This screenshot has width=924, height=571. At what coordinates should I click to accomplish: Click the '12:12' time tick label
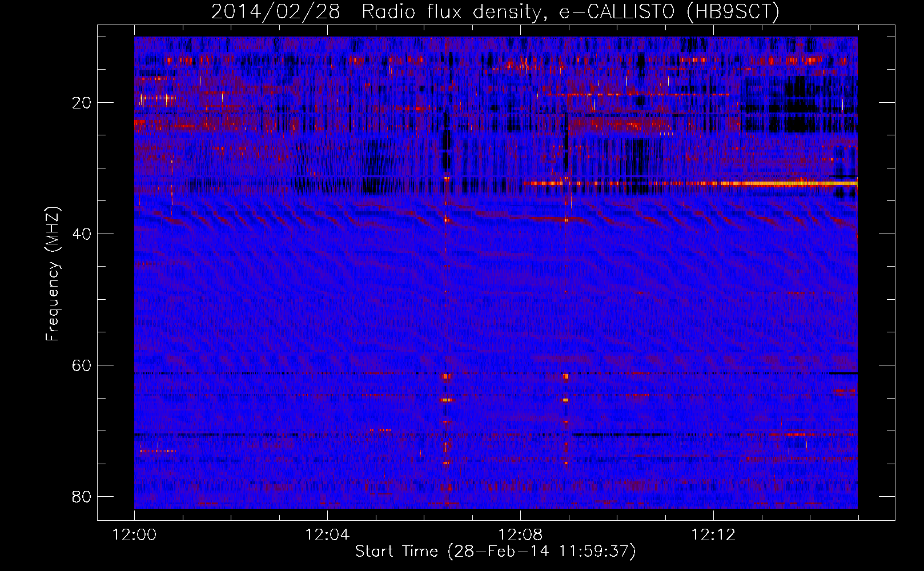713,535
